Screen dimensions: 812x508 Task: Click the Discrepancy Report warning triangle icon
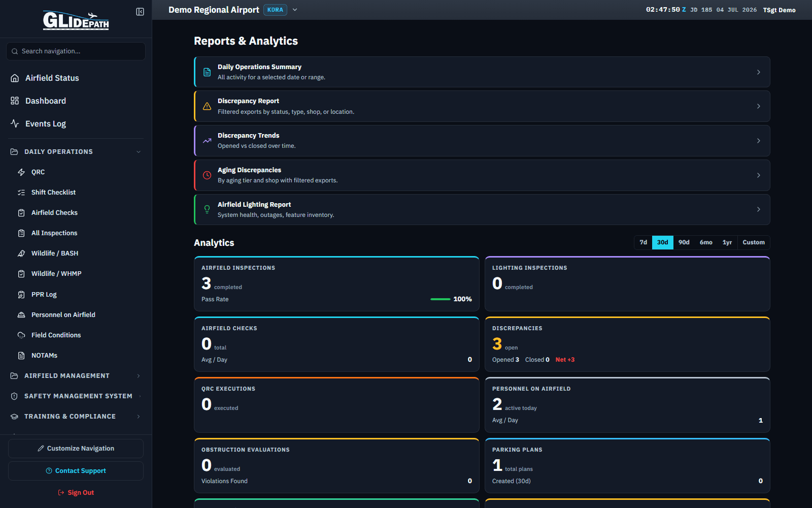(207, 106)
